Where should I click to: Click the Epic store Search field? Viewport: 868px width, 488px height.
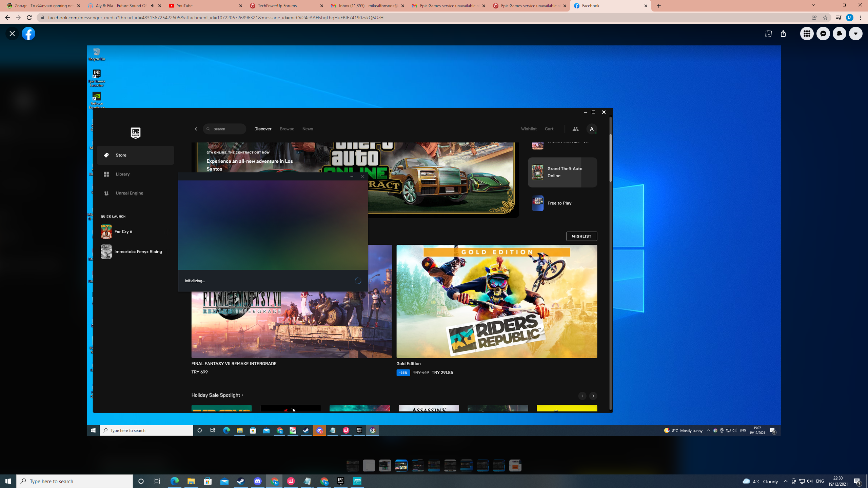coord(224,129)
